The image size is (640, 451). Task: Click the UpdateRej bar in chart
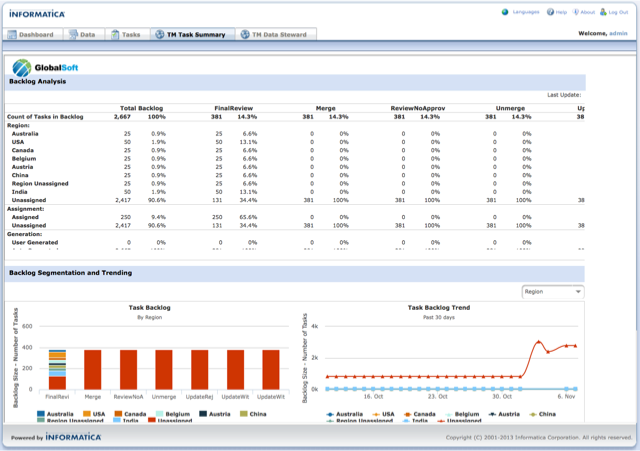click(200, 369)
